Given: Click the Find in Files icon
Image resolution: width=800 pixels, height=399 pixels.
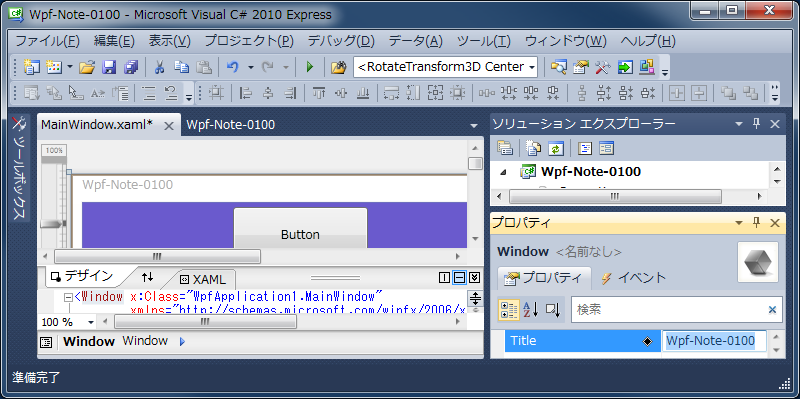Looking at the screenshot, I should (338, 67).
